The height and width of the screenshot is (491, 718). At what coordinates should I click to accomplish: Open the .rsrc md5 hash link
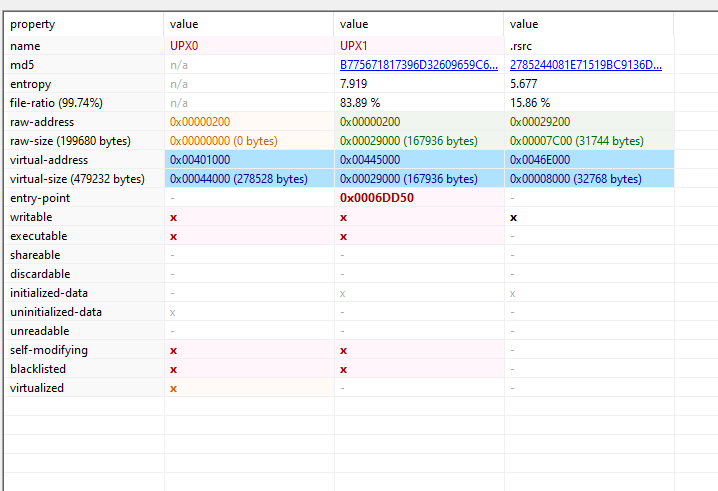click(585, 65)
